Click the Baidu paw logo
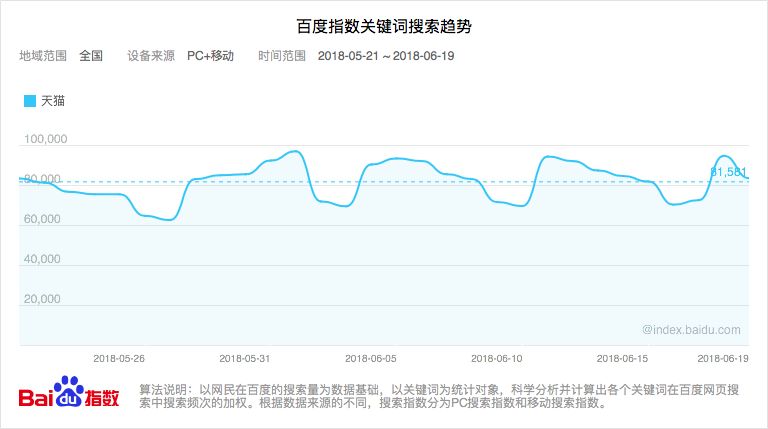The height and width of the screenshot is (429, 768). 68,391
